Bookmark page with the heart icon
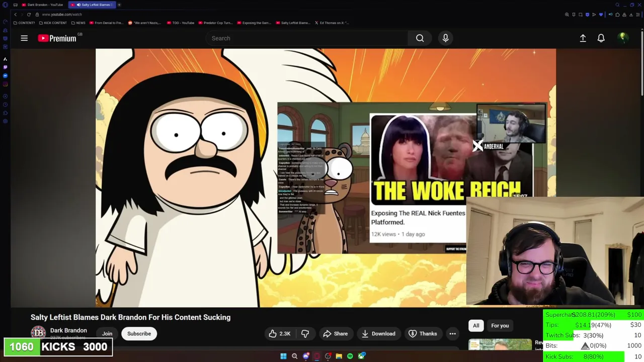 (x=601, y=15)
